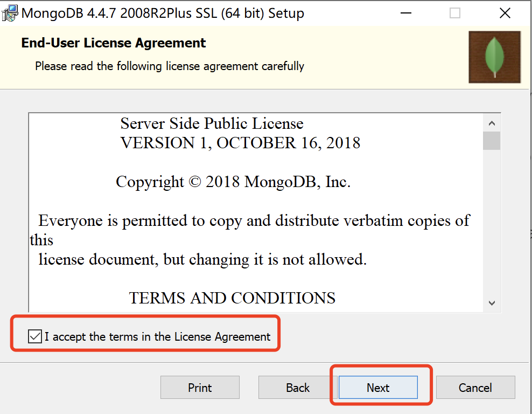
Task: Click the Next button
Action: [x=378, y=387]
